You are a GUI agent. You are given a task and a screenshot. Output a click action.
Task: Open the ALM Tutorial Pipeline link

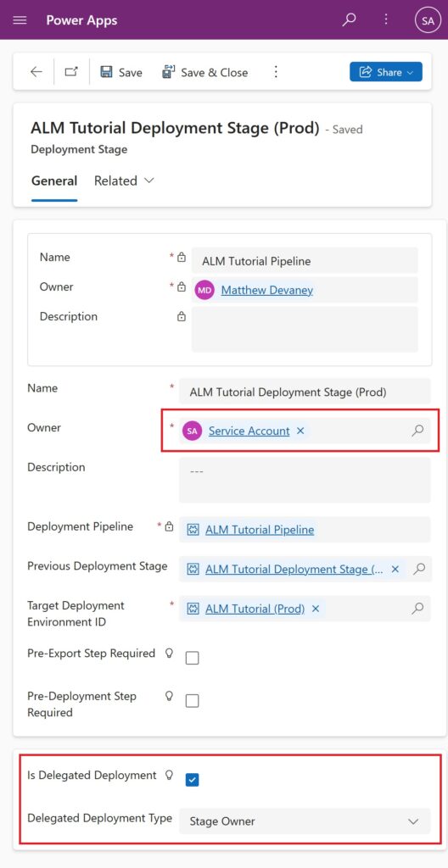click(x=260, y=530)
